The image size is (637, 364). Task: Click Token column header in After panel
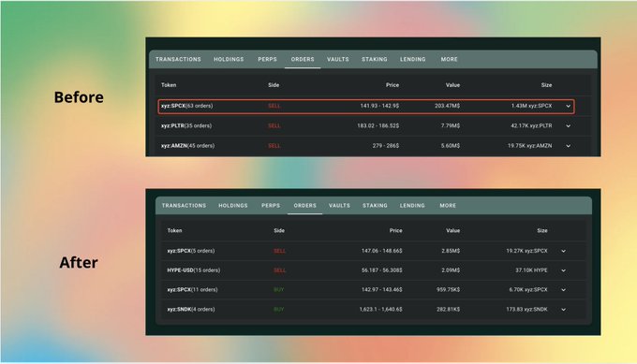[174, 230]
